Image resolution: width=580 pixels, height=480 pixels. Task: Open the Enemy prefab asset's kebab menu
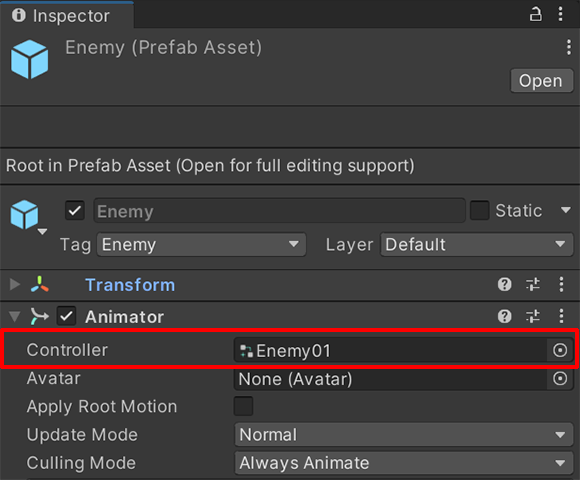pos(569,47)
